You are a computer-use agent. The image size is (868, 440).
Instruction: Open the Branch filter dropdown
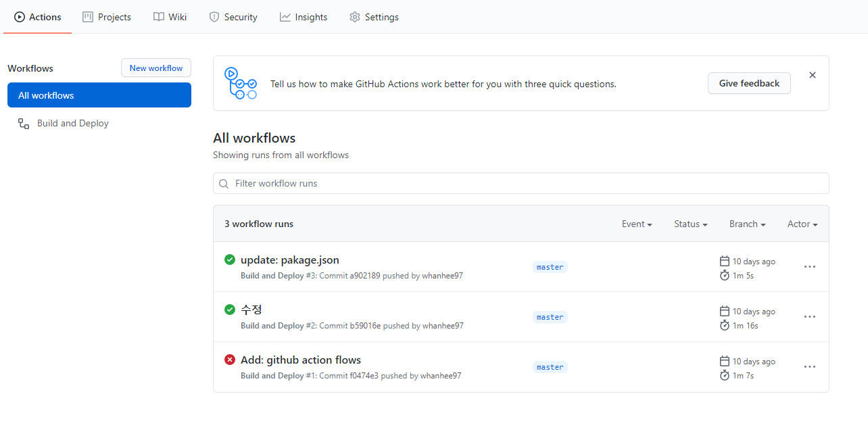pyautogui.click(x=748, y=224)
